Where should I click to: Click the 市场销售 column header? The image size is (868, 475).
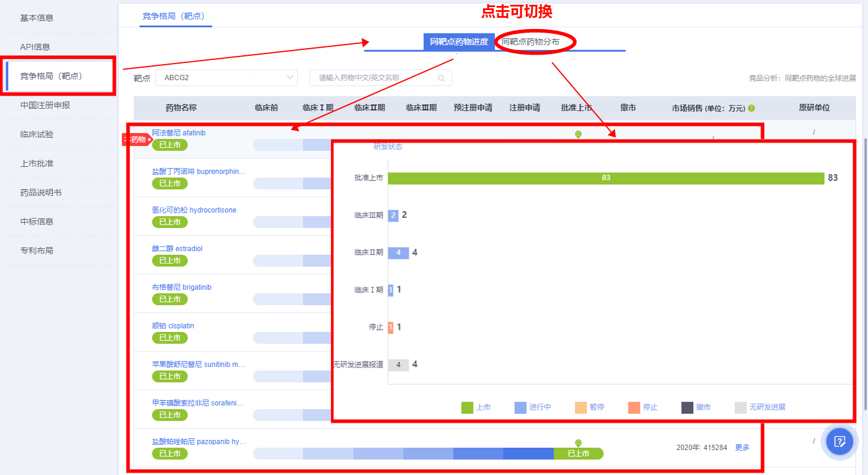coord(708,108)
